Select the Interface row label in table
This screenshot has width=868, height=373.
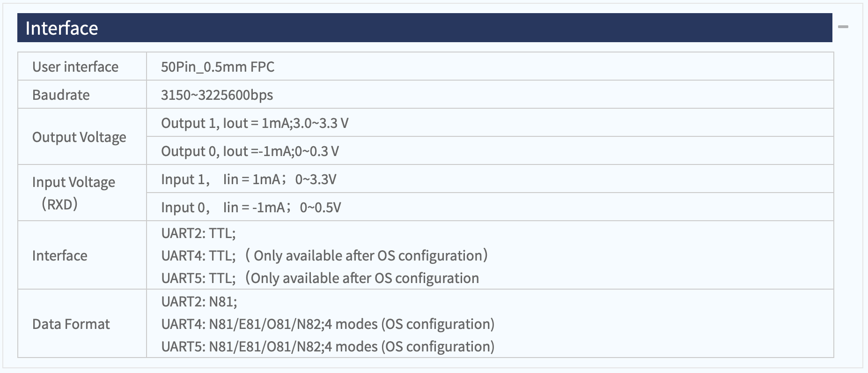[59, 255]
